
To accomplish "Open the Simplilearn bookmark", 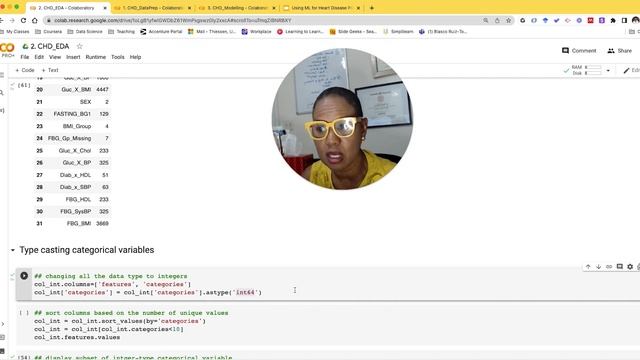I will 398,31.
